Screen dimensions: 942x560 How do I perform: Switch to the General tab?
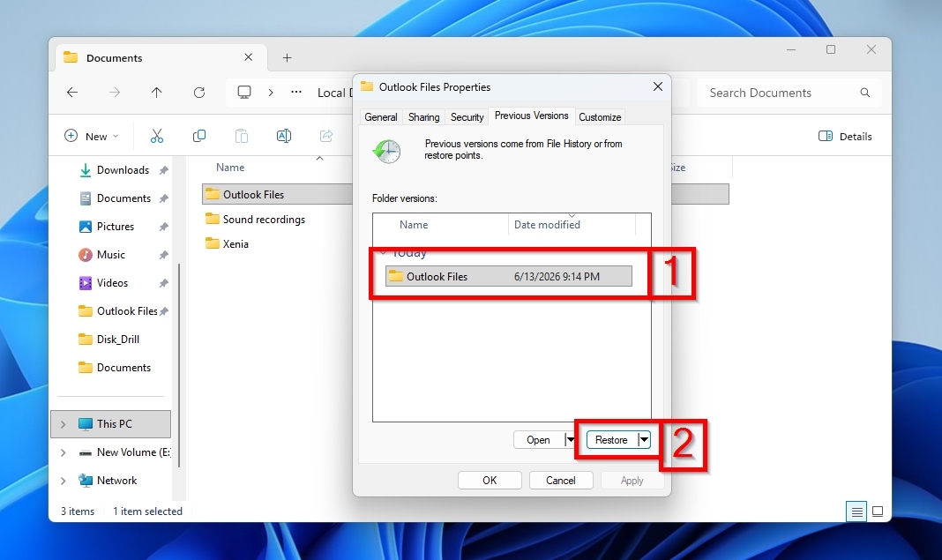[x=381, y=117]
